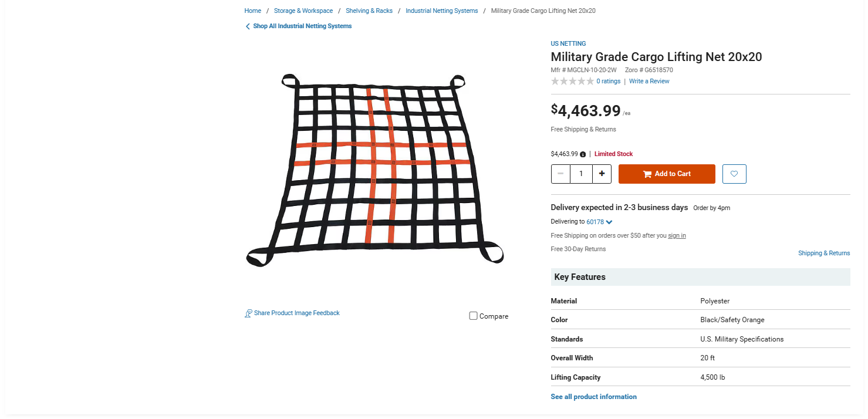
Task: Go to Storage & Workspace breadcrumb
Action: pos(303,11)
